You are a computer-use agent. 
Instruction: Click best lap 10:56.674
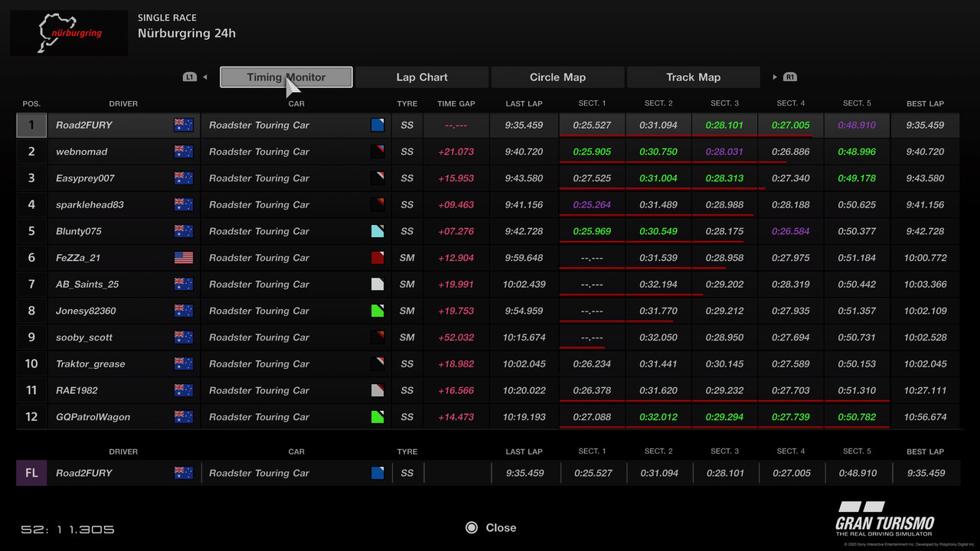925,417
